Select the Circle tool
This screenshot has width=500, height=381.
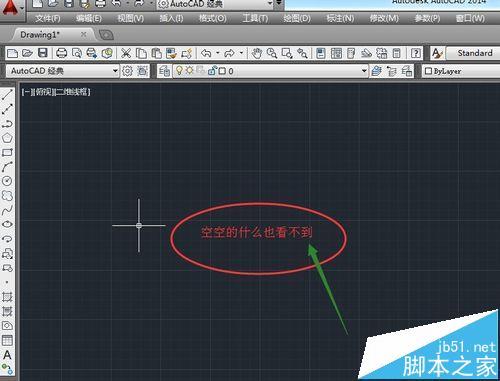[7, 181]
